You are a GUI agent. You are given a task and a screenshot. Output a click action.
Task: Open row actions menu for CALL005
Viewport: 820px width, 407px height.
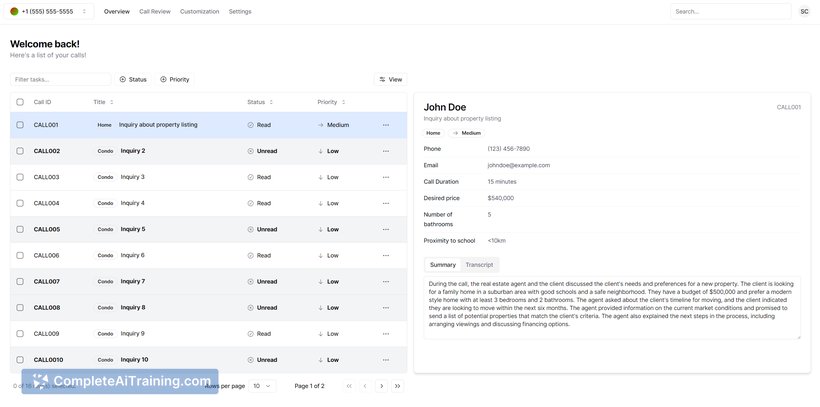point(385,229)
